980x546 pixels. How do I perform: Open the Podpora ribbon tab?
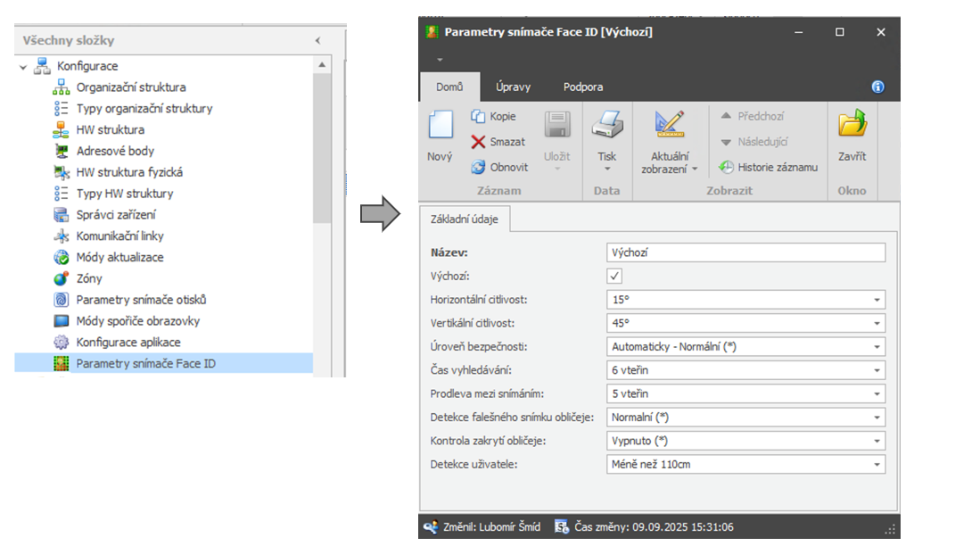pos(583,87)
